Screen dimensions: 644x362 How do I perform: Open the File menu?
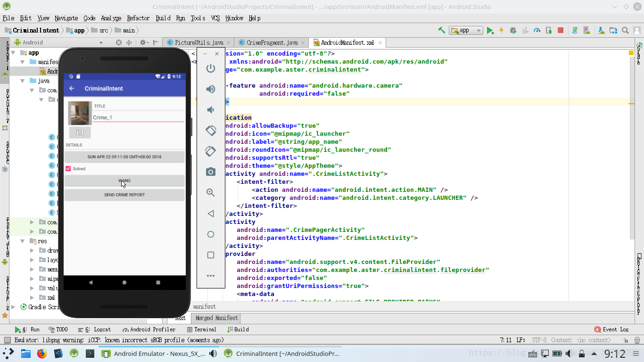click(x=8, y=18)
